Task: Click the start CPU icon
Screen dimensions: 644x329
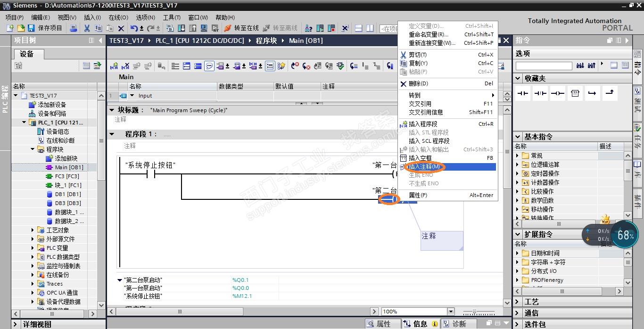Action: pos(320,28)
